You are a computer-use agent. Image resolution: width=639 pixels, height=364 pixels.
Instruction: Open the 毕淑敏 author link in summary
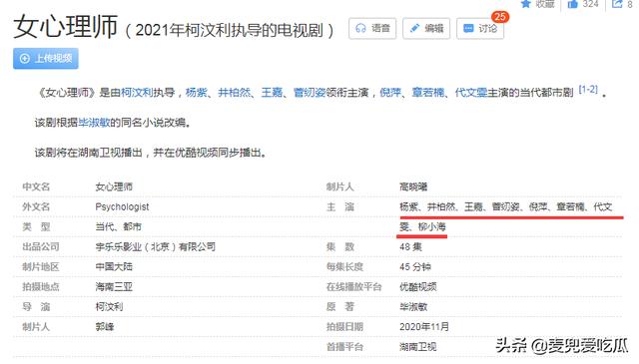[x=94, y=122]
